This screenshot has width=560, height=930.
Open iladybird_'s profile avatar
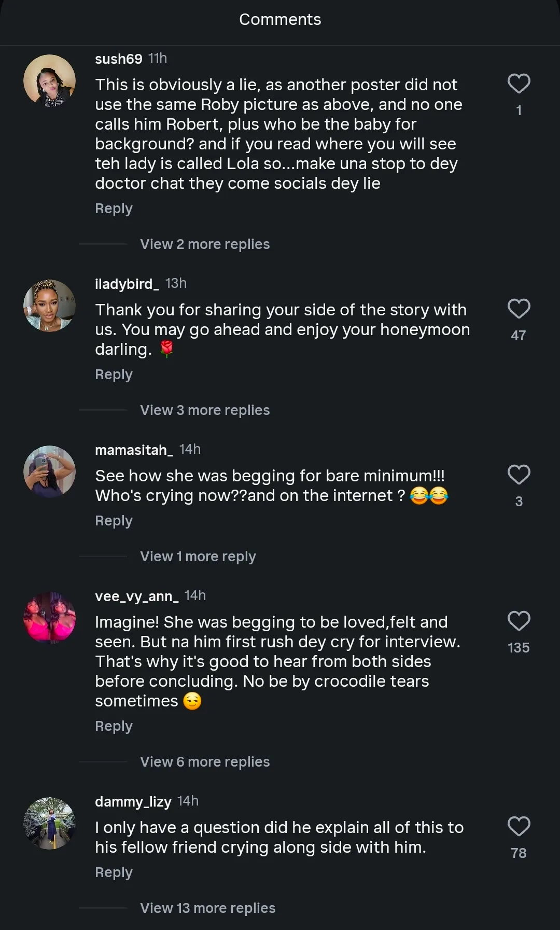pyautogui.click(x=50, y=306)
